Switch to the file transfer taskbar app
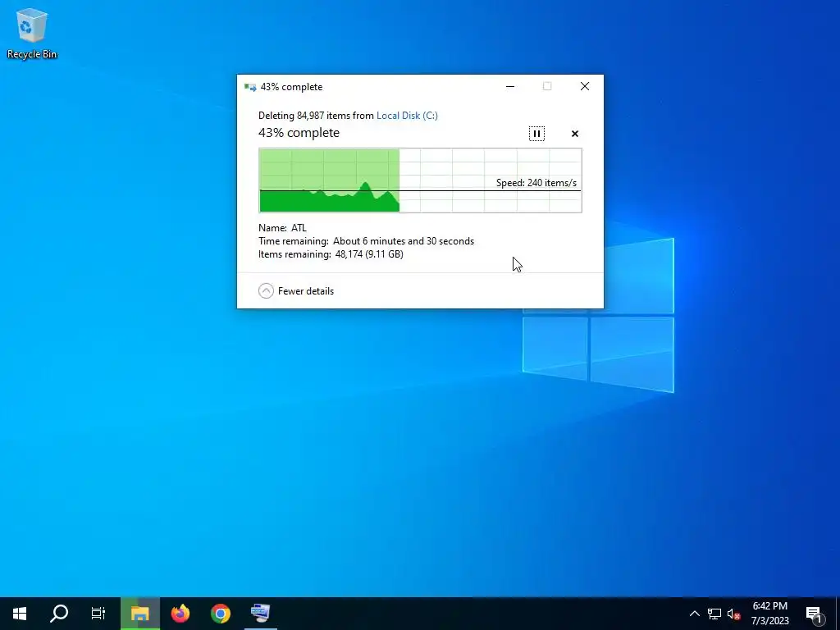The height and width of the screenshot is (630, 840). 260,613
